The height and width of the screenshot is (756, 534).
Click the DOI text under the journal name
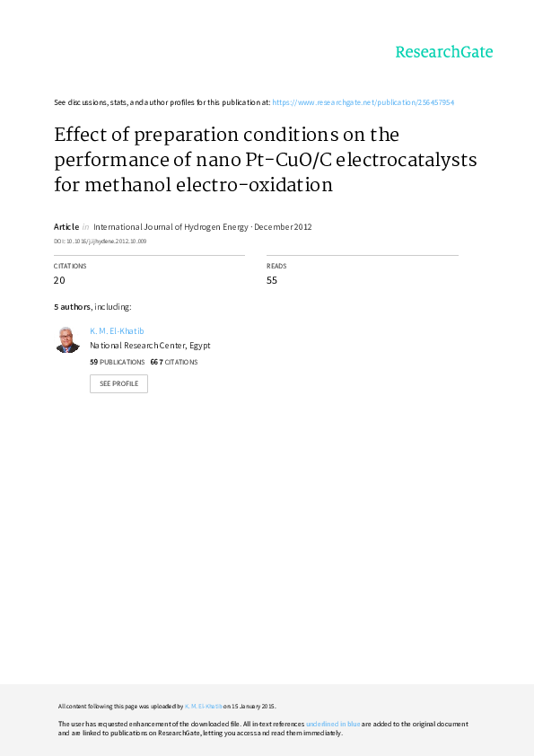tap(100, 241)
